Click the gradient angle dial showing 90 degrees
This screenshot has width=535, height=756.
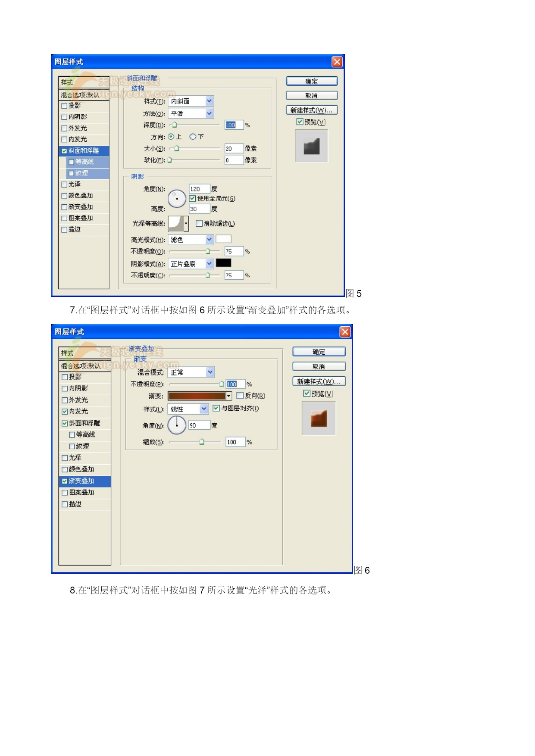pyautogui.click(x=177, y=425)
